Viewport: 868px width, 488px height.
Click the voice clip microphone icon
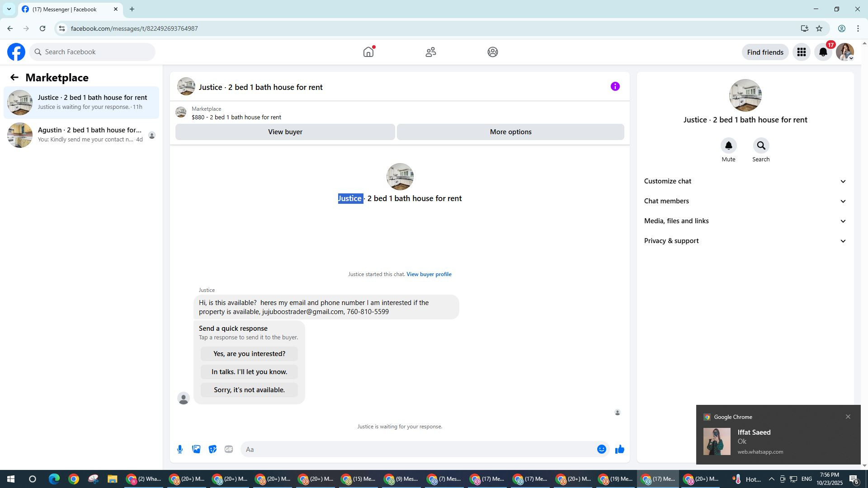click(x=180, y=449)
